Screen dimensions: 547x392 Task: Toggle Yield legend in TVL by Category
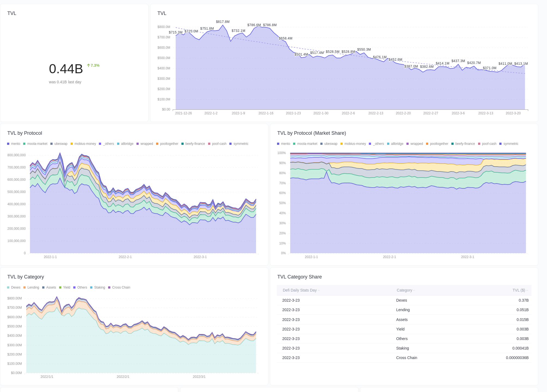(x=65, y=287)
